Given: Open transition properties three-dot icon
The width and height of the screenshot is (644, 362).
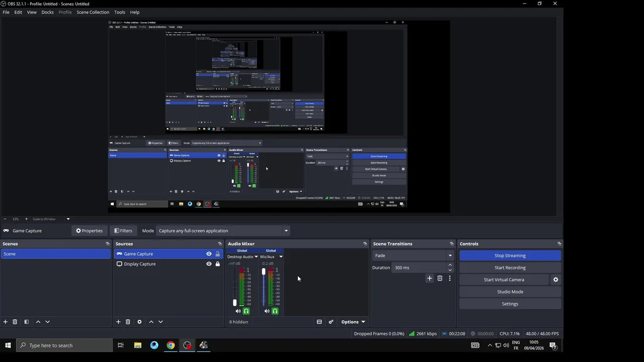Looking at the screenshot, I should point(450,279).
